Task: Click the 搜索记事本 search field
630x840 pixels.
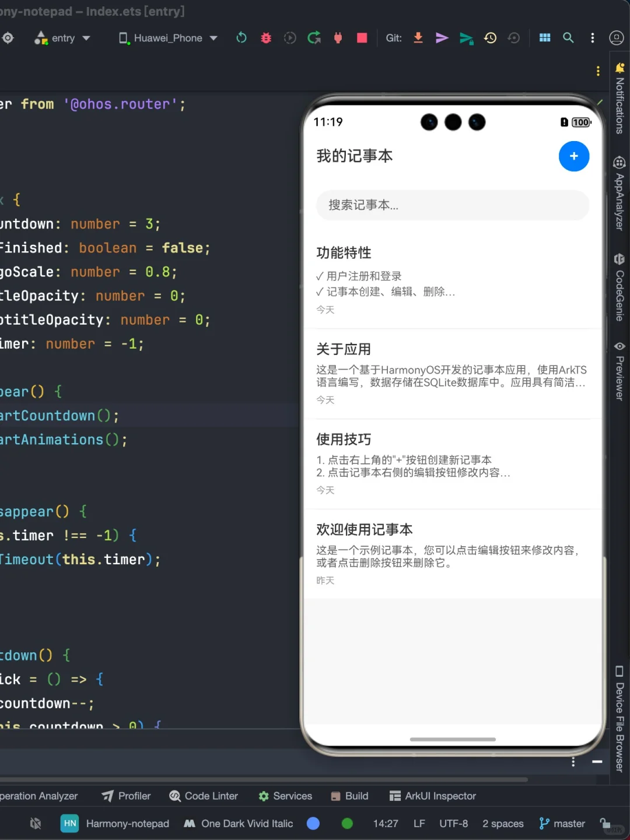Action: [452, 205]
